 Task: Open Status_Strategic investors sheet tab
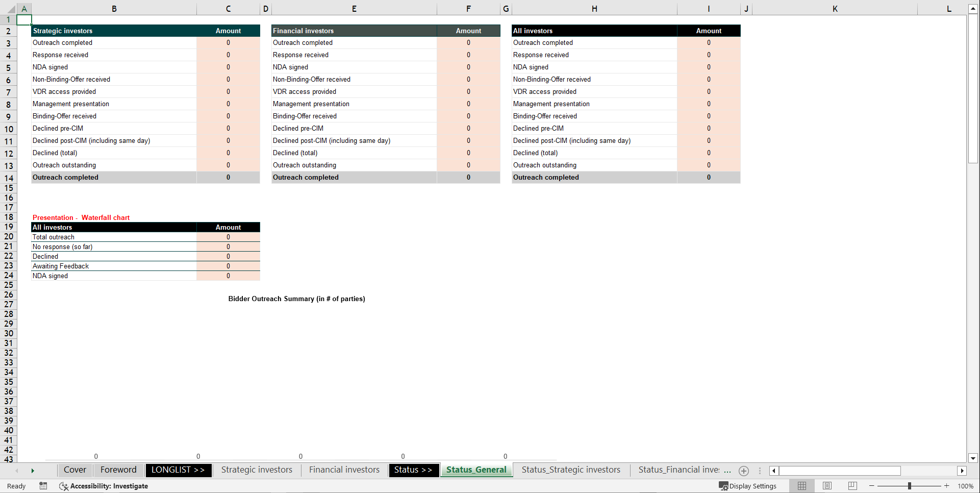point(571,470)
